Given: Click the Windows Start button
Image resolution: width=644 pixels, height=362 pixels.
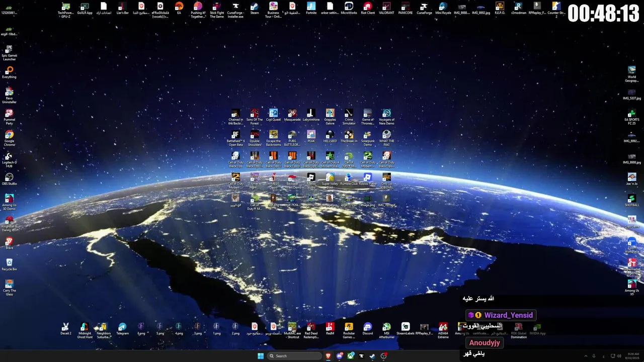Looking at the screenshot, I should (261, 356).
